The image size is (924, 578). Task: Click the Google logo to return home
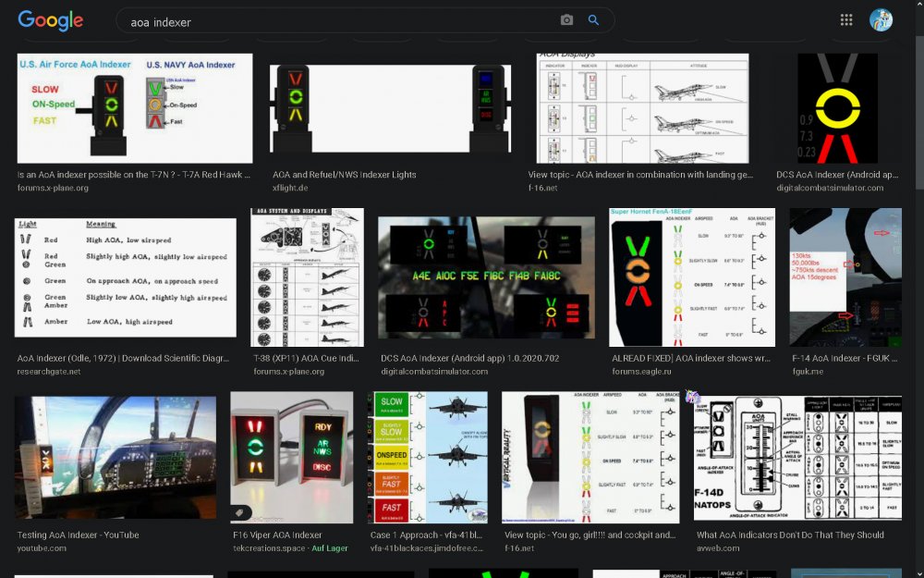pos(50,19)
